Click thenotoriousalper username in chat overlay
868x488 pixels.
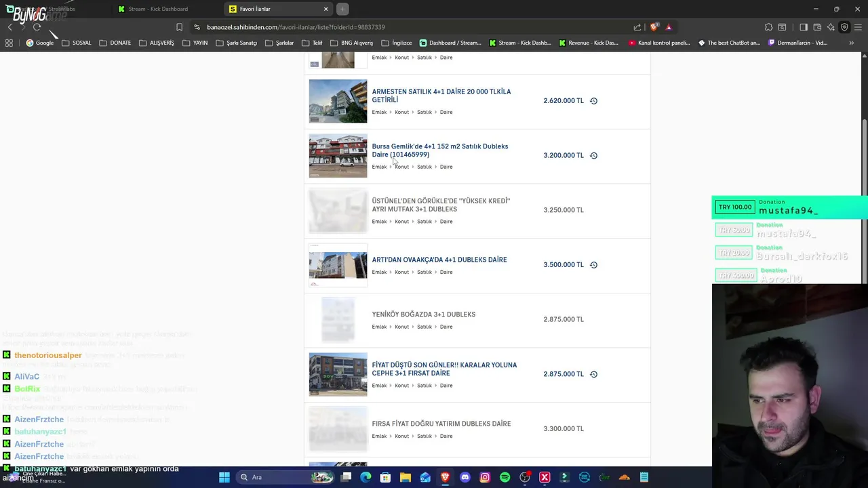(x=47, y=355)
